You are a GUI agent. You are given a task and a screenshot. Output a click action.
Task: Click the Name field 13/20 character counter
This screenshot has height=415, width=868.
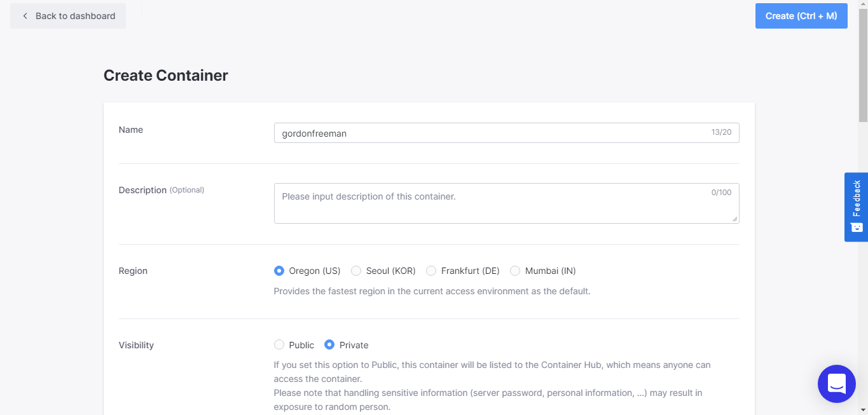click(x=721, y=133)
